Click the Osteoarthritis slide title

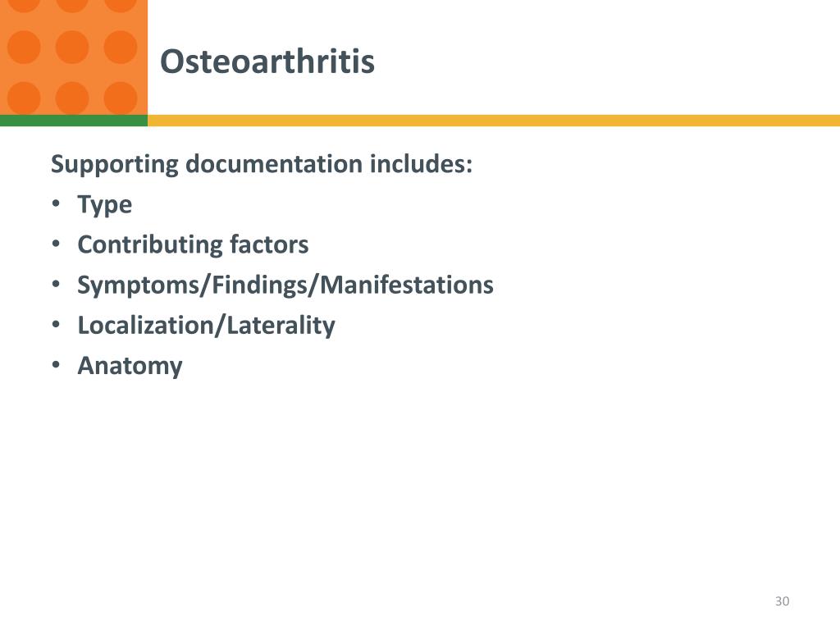(x=267, y=61)
